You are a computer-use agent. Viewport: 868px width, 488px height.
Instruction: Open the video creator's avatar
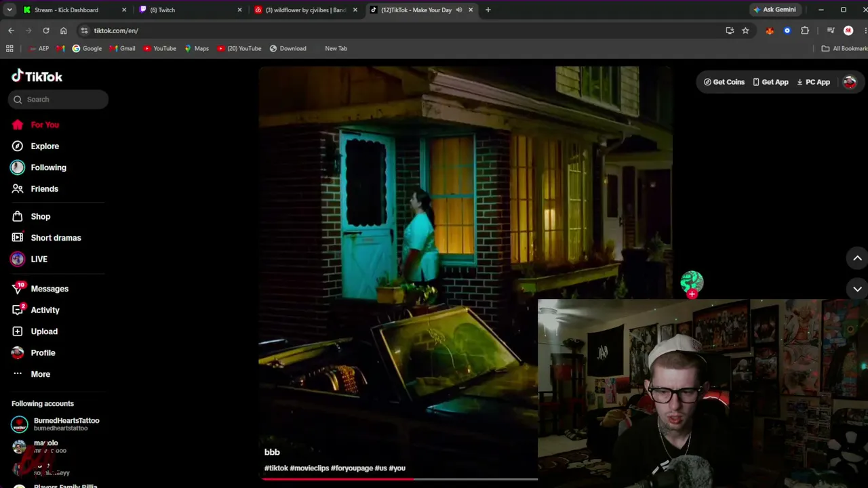(692, 281)
